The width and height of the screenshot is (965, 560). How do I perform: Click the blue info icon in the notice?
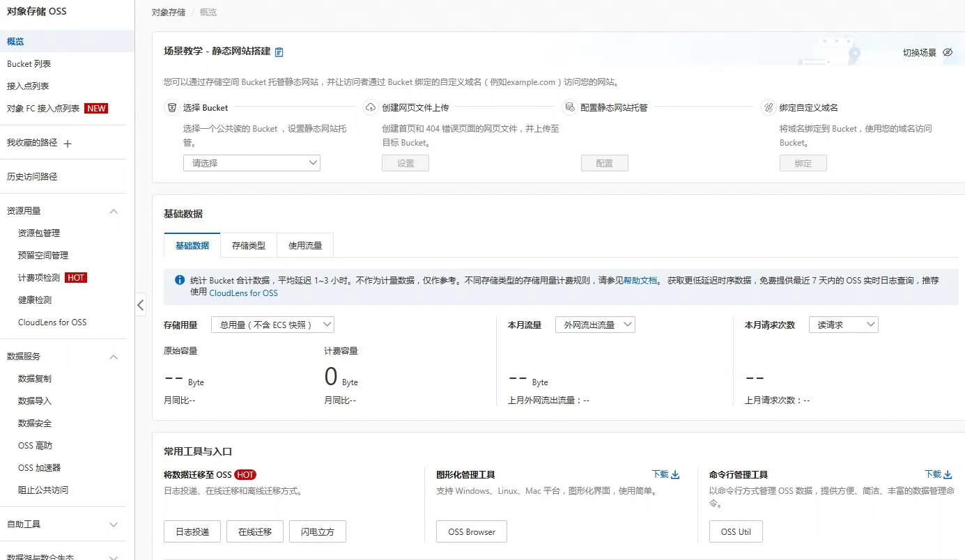click(180, 280)
